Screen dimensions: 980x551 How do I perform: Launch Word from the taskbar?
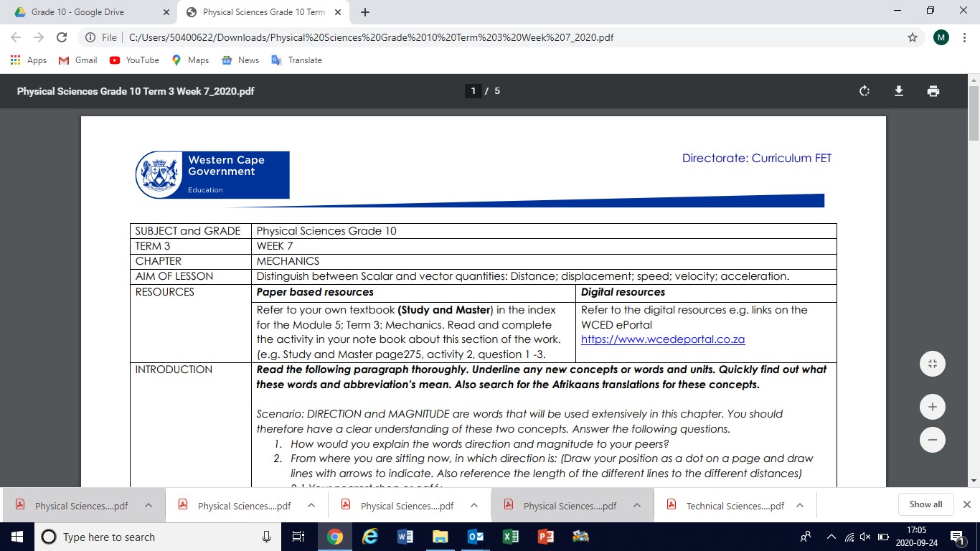coord(405,537)
